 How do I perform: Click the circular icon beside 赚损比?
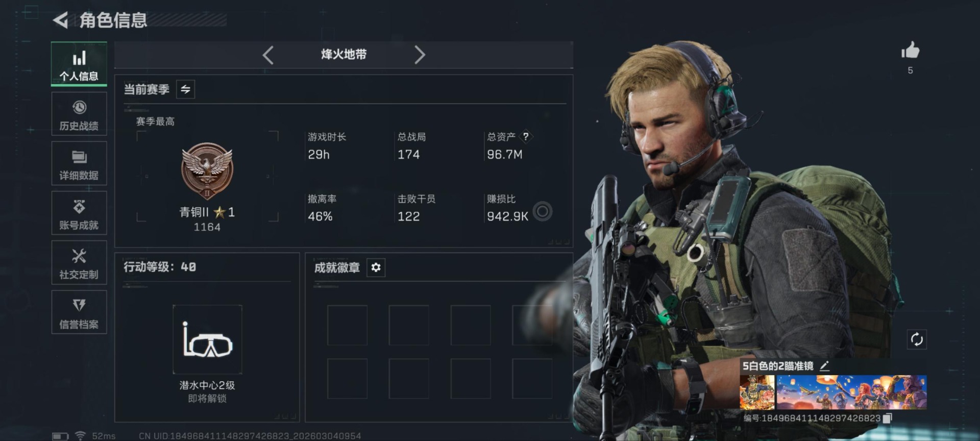(x=543, y=211)
